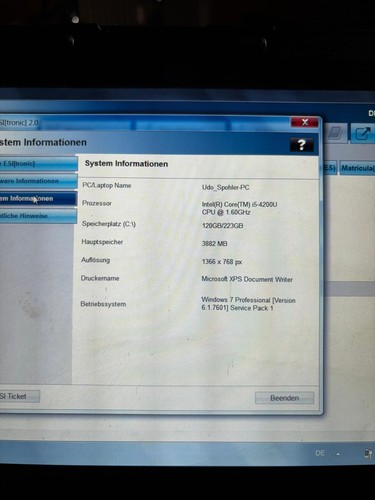
Task: Close the ESI[tronic] 2.0 dialog
Action: pyautogui.click(x=304, y=122)
